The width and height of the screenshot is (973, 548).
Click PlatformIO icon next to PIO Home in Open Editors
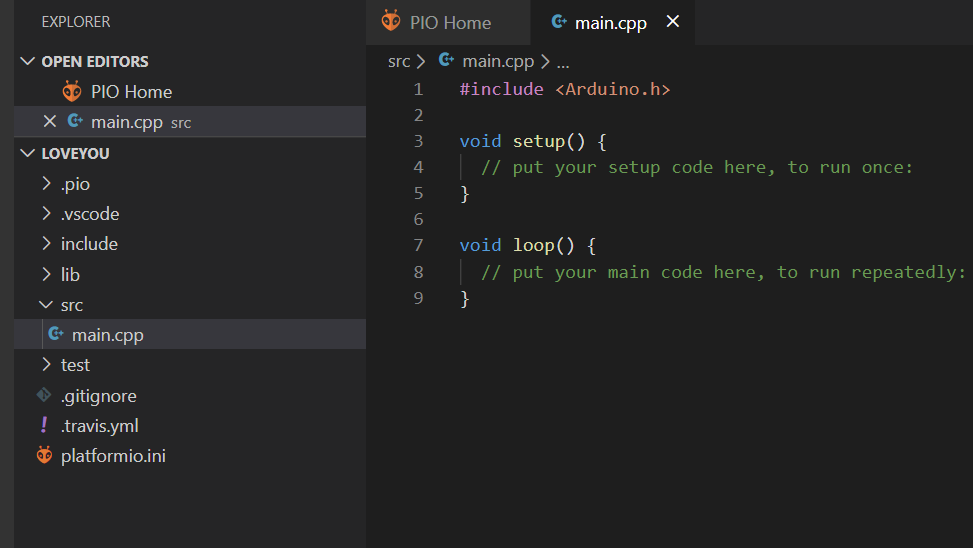click(x=72, y=92)
